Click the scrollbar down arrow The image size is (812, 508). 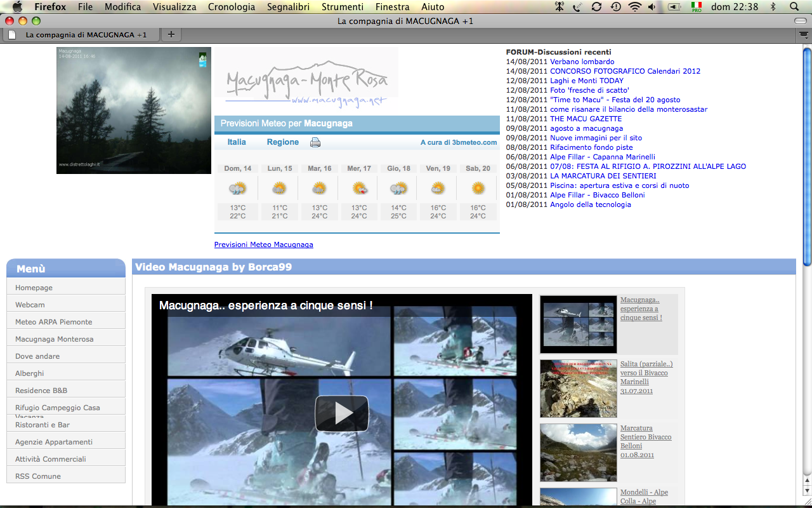click(x=807, y=490)
